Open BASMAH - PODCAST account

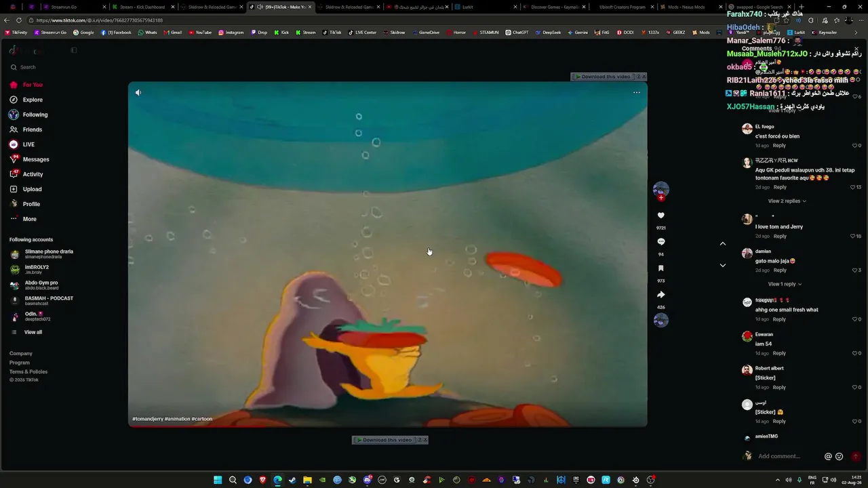(x=42, y=301)
